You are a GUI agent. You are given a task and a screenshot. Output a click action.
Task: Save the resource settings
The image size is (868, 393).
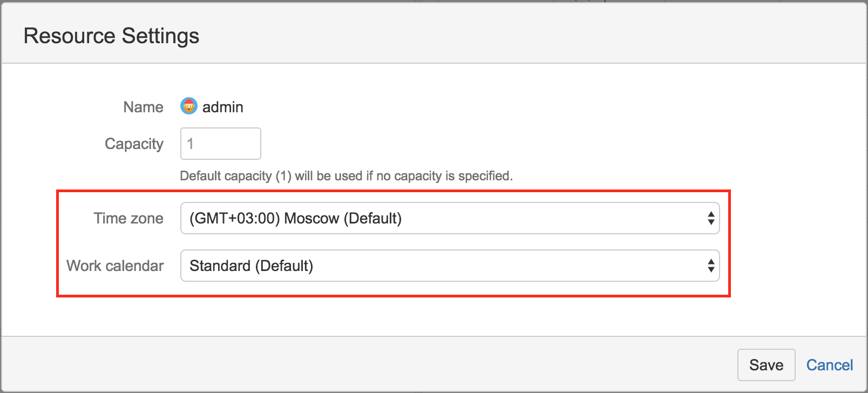pos(766,365)
